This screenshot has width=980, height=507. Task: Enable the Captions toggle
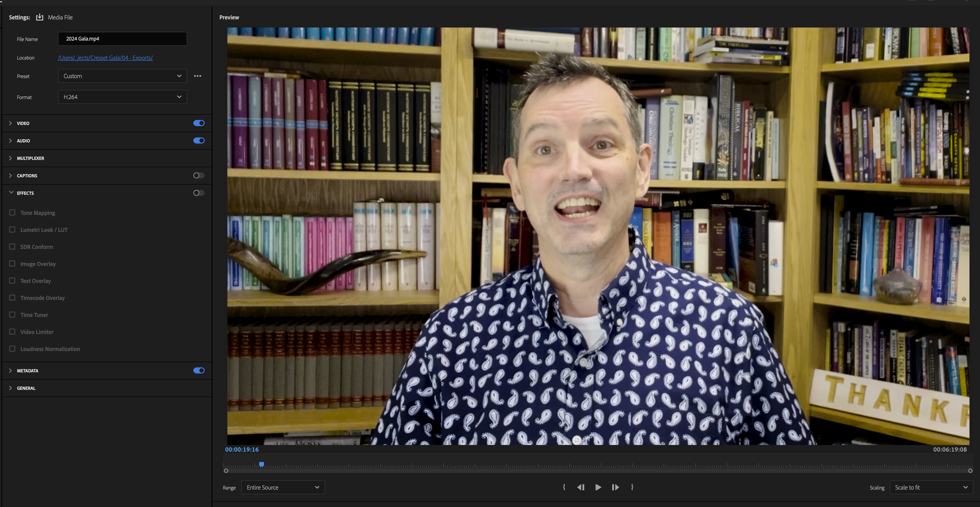click(199, 176)
